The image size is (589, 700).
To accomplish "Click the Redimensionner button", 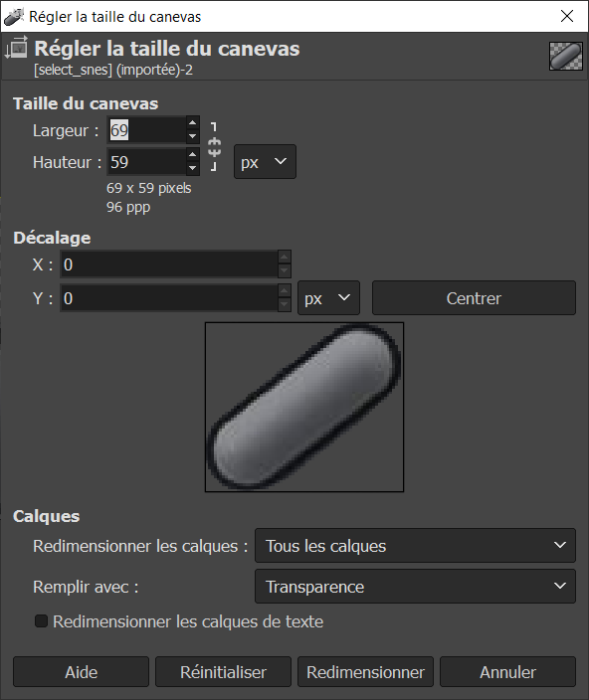I will [x=365, y=671].
